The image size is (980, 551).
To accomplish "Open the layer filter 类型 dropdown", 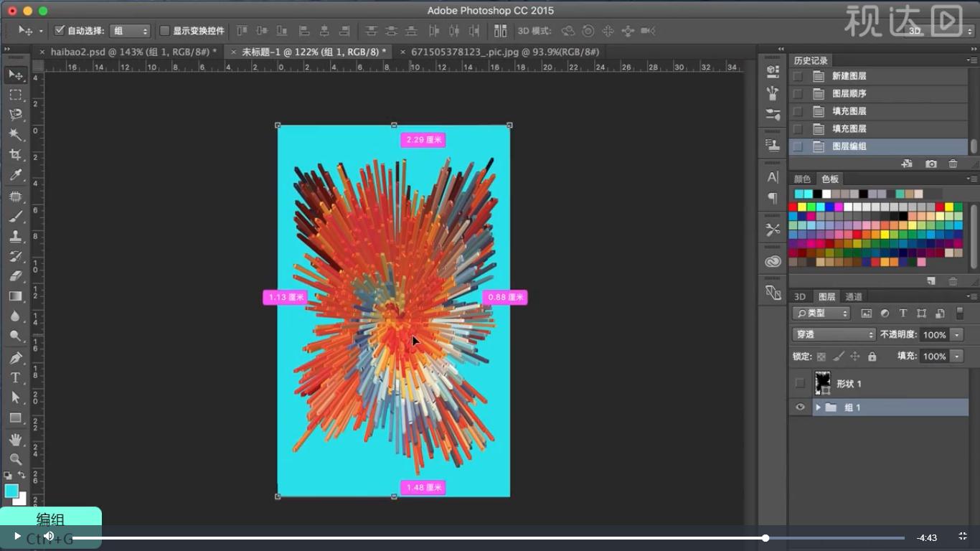I will point(821,314).
